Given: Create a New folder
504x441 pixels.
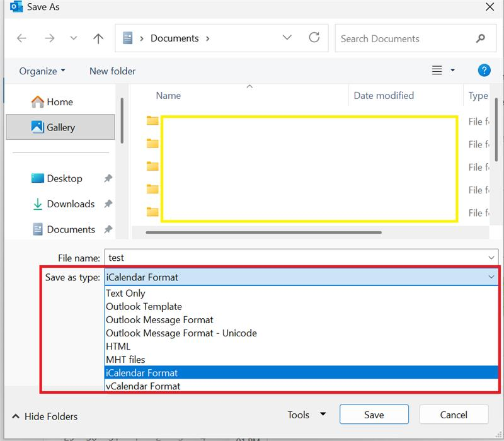Looking at the screenshot, I should pos(112,71).
